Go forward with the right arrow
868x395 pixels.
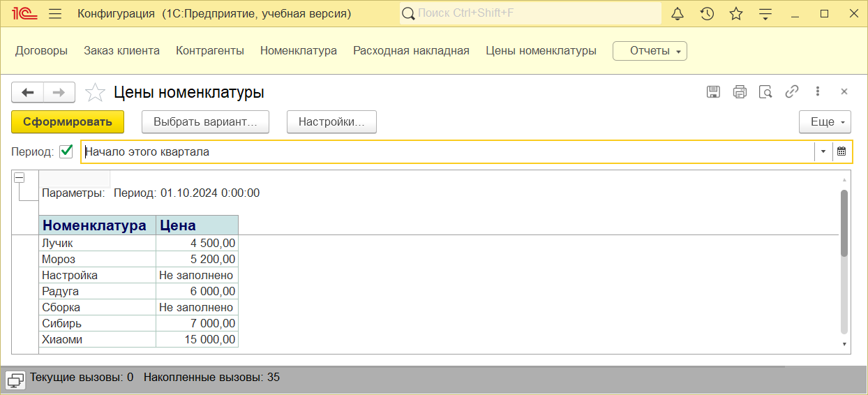pyautogui.click(x=59, y=92)
